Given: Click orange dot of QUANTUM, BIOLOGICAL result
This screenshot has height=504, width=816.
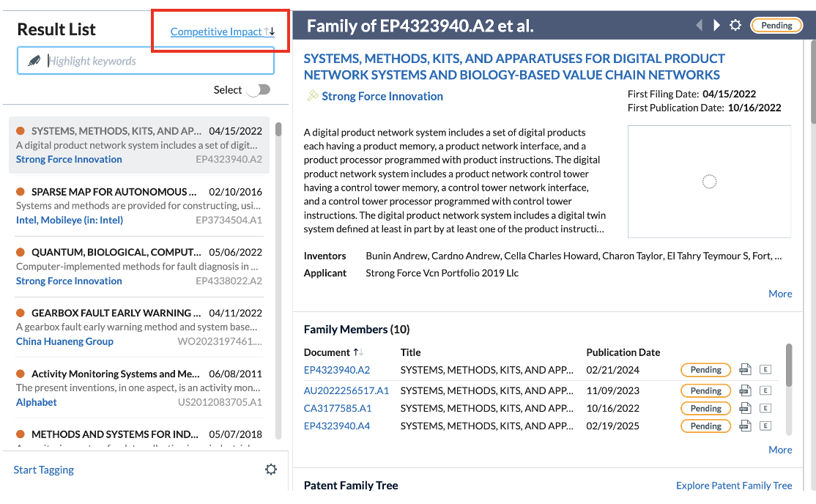Looking at the screenshot, I should pos(21,252).
